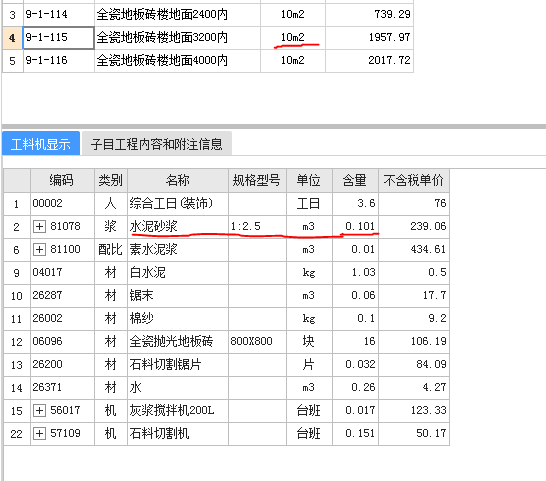
Task: Click the 素水泥浆 name cell
Action: tap(178, 250)
